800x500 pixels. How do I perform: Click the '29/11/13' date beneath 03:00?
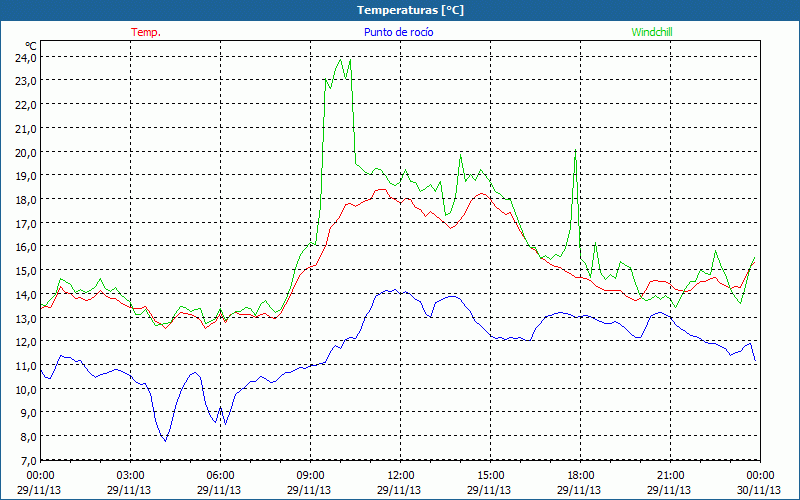pos(129,490)
